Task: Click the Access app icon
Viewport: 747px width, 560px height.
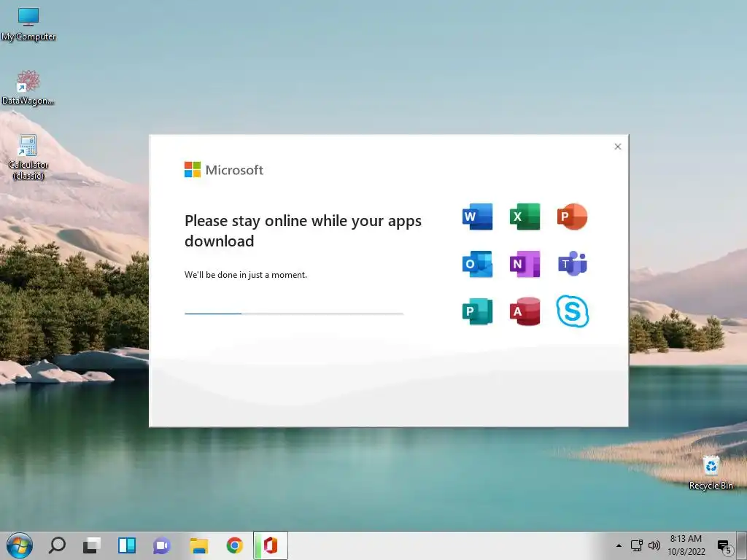Action: [x=525, y=311]
